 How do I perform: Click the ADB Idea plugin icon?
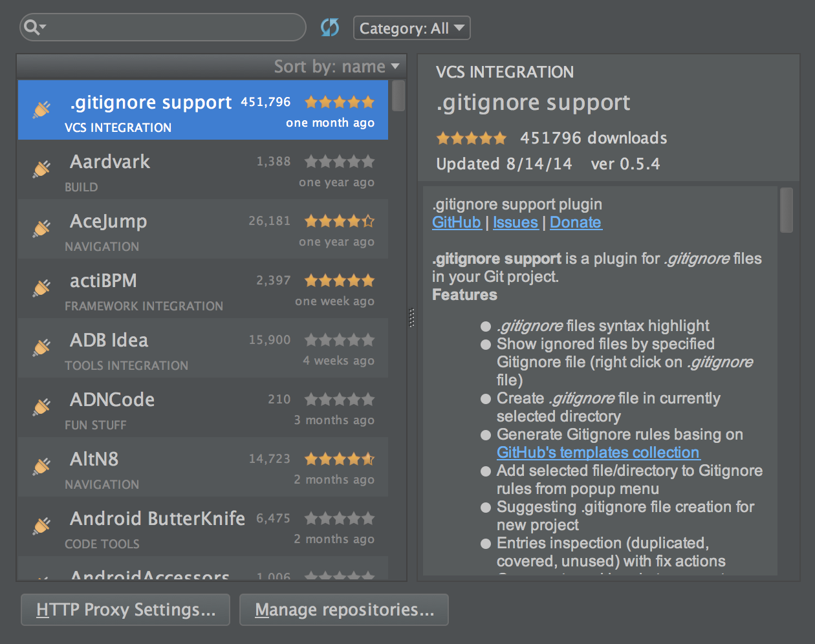[42, 347]
